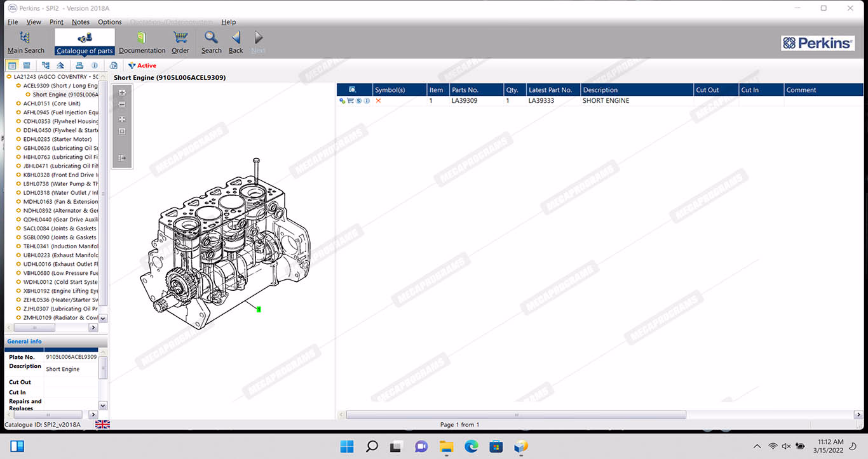Click the collapse-up arrows icon
The height and width of the screenshot is (459, 868).
60,65
